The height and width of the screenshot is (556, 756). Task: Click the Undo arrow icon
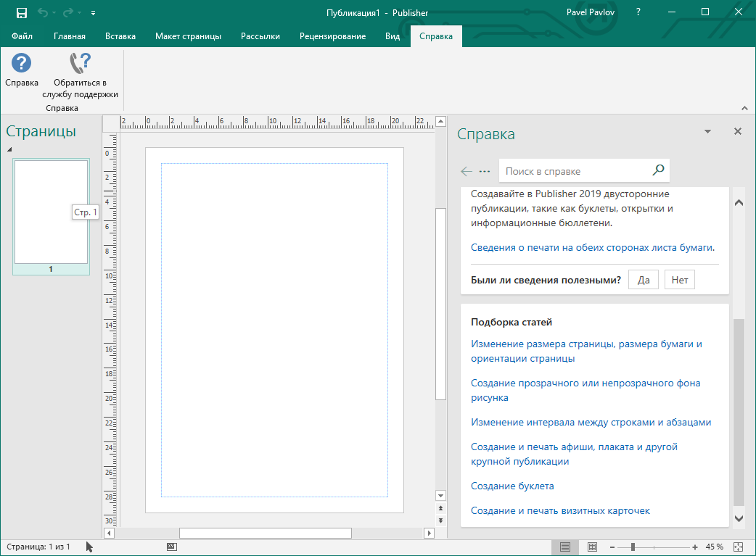click(43, 12)
